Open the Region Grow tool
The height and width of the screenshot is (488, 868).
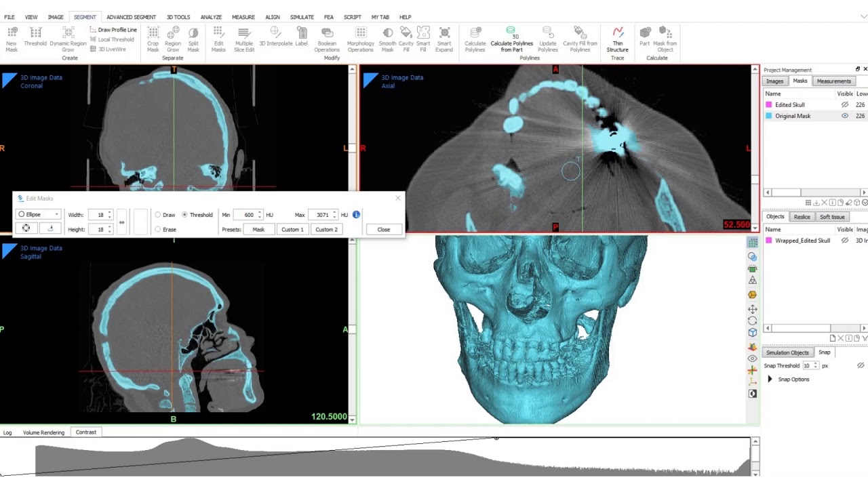(x=173, y=39)
